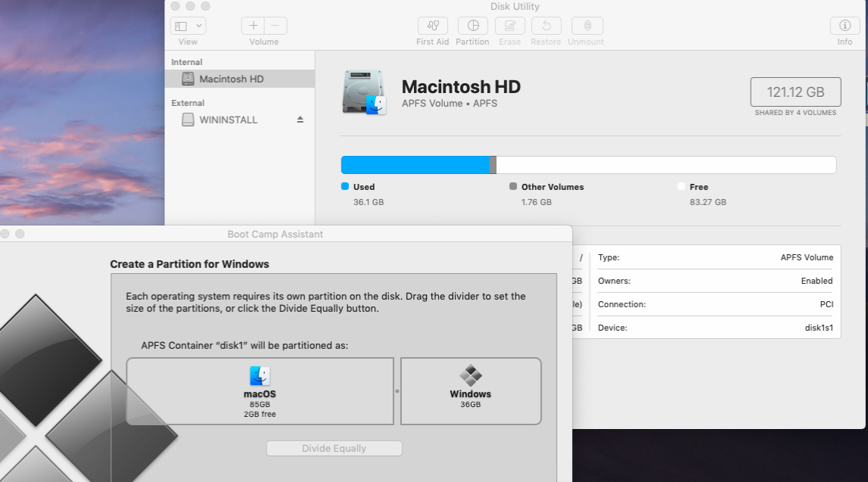Click the macOS Finder icon in partition
This screenshot has width=868, height=482.
[260, 376]
